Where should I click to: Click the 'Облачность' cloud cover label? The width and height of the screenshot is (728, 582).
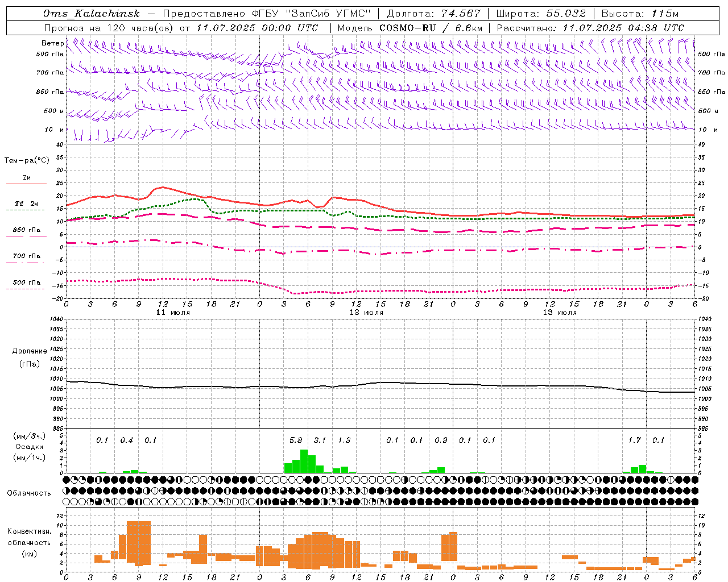(29, 493)
